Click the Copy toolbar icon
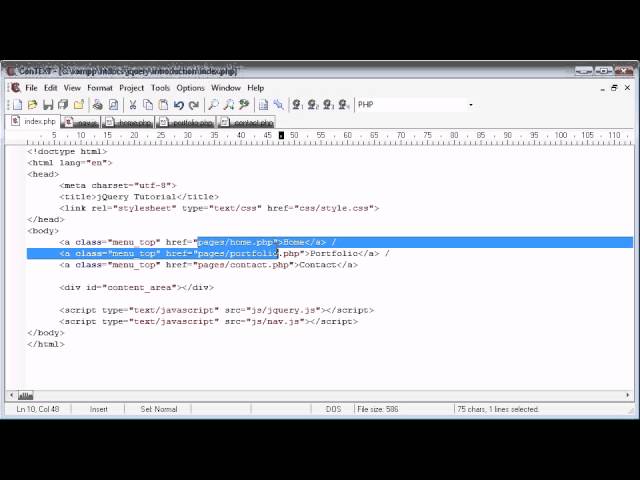Viewport: 640px width, 480px height. click(148, 105)
